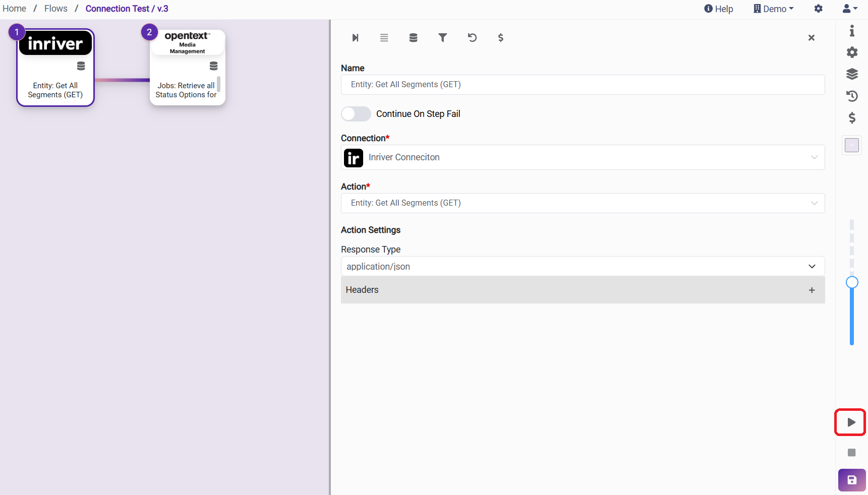
Task: Open the Connection dropdown
Action: (x=583, y=157)
